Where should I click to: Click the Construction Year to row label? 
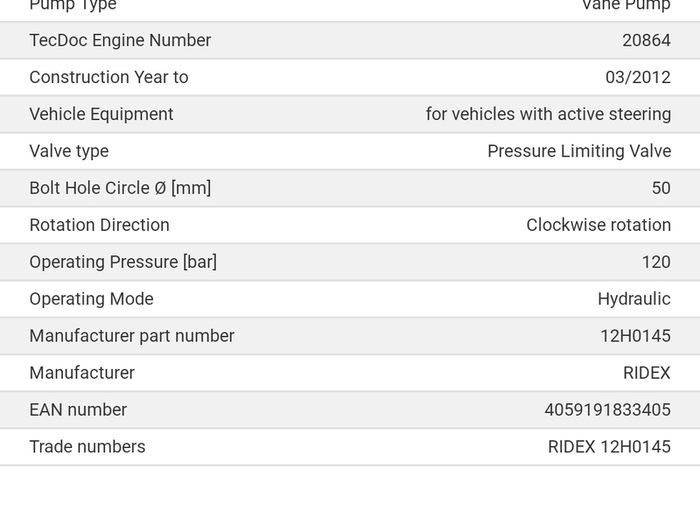(109, 77)
